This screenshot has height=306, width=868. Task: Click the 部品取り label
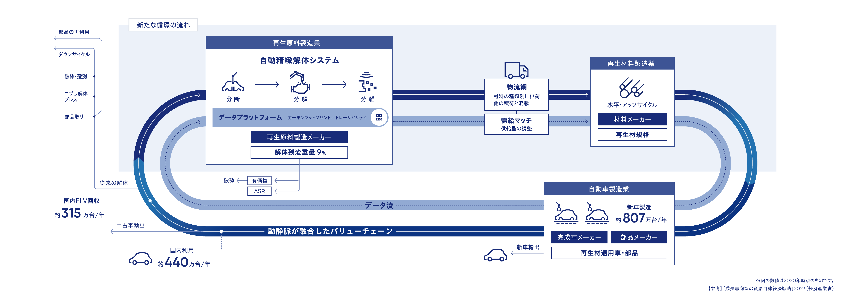click(x=74, y=116)
